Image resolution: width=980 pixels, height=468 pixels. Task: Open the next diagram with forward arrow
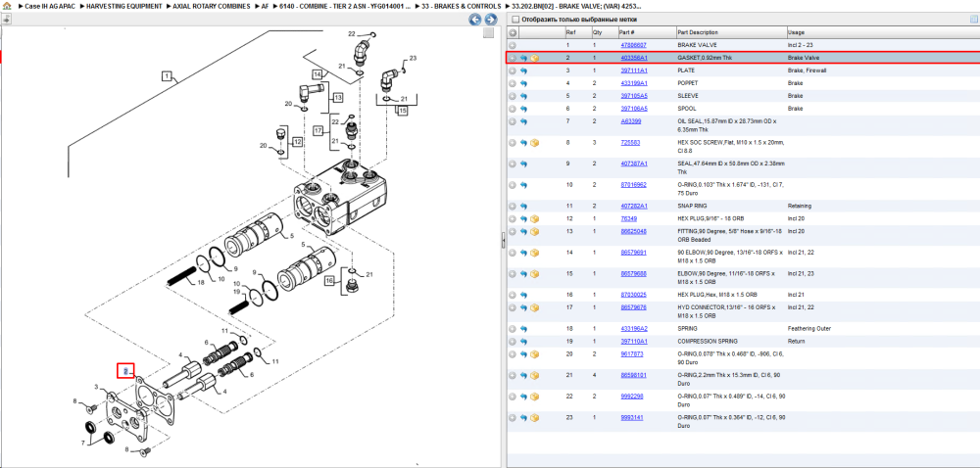(491, 20)
